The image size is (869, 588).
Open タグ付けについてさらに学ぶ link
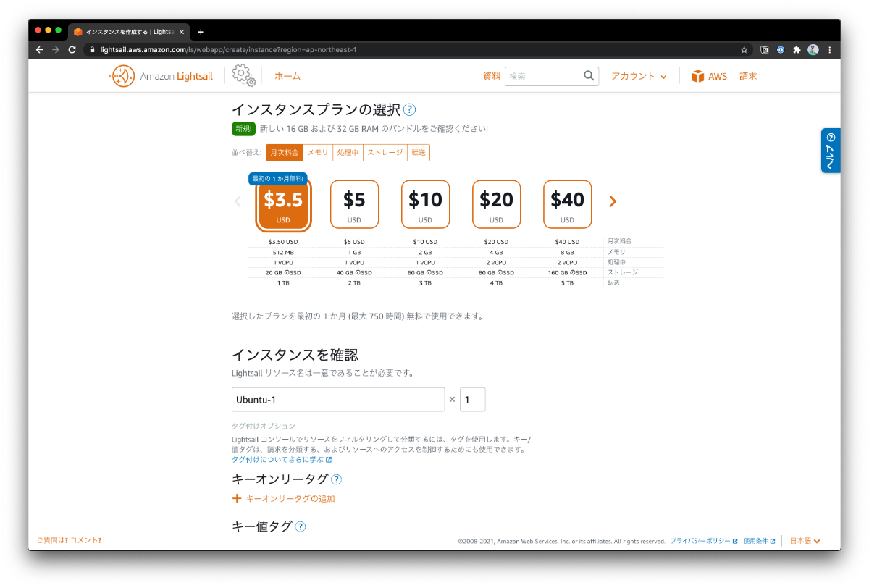tap(282, 459)
